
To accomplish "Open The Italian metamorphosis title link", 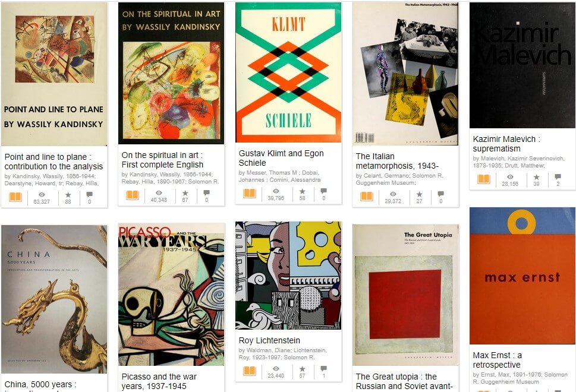I will click(396, 161).
